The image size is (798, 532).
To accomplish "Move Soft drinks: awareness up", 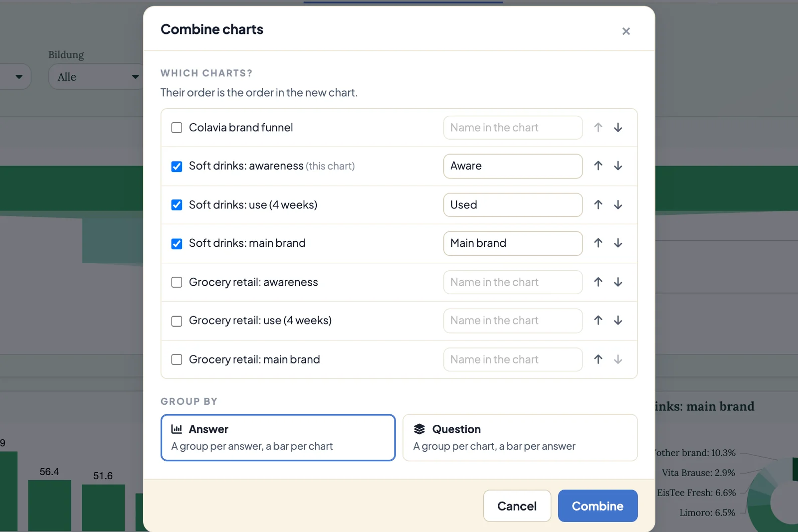I will [x=598, y=166].
